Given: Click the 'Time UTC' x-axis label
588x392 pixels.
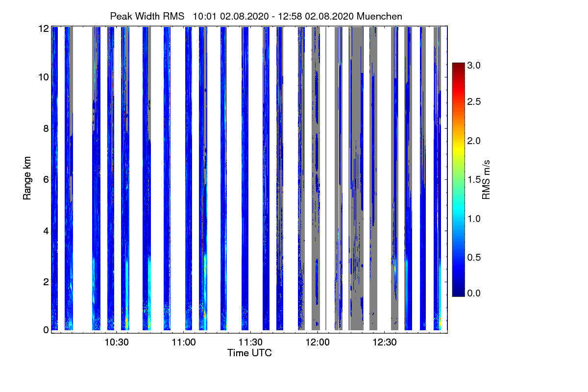Looking at the screenshot, I should (249, 353).
